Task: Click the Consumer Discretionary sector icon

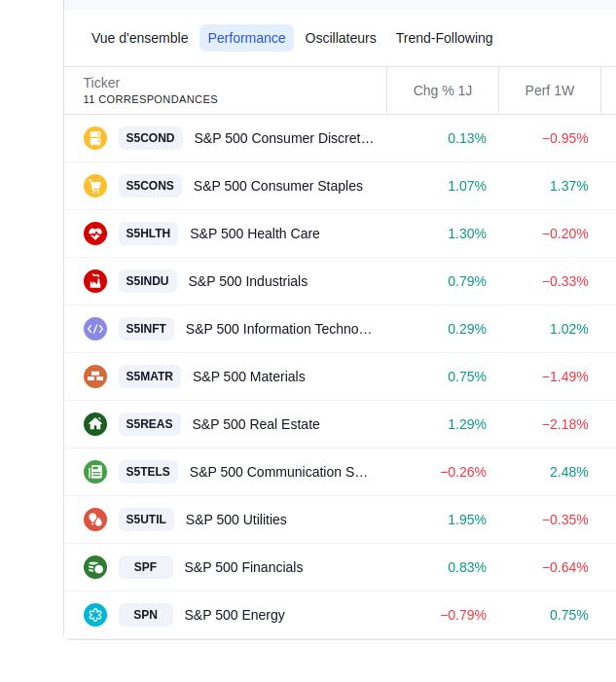Action: tap(94, 138)
